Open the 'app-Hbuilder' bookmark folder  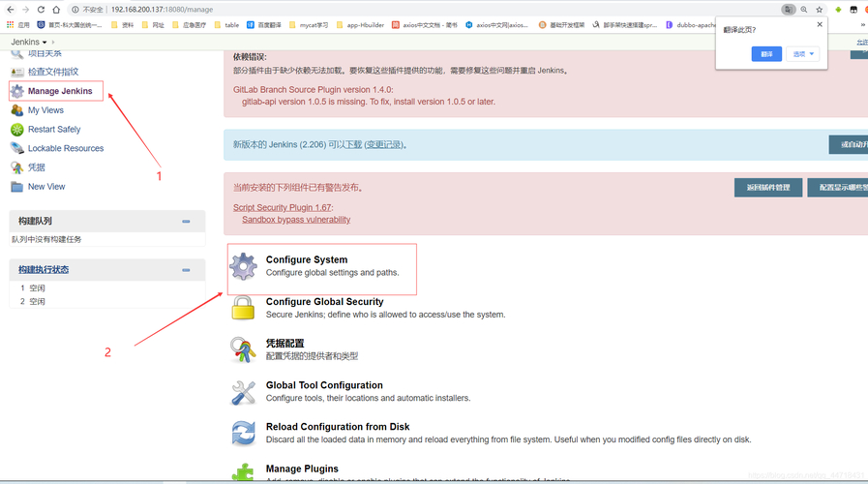360,25
